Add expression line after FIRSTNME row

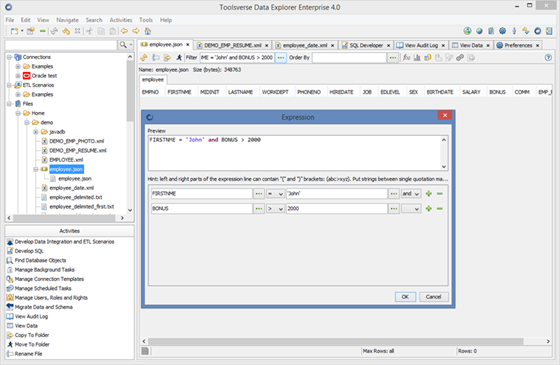coord(429,194)
